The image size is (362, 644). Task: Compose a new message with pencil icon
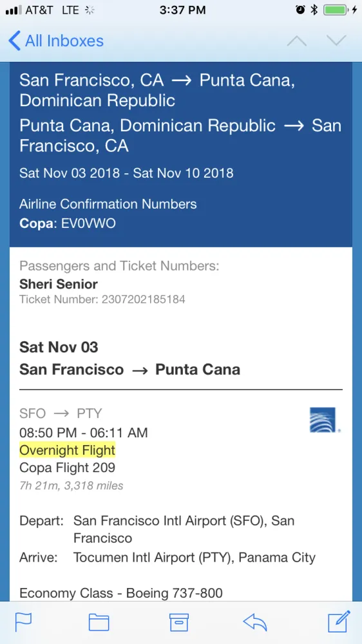(339, 621)
